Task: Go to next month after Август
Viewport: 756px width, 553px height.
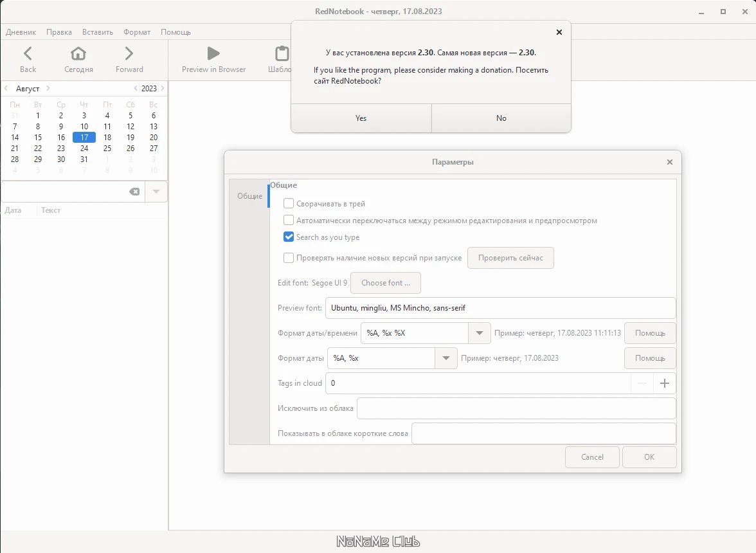Action: (48, 88)
